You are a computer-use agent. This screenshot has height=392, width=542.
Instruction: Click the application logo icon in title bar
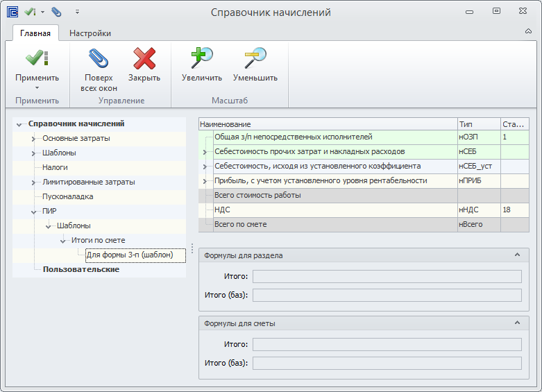(x=12, y=12)
